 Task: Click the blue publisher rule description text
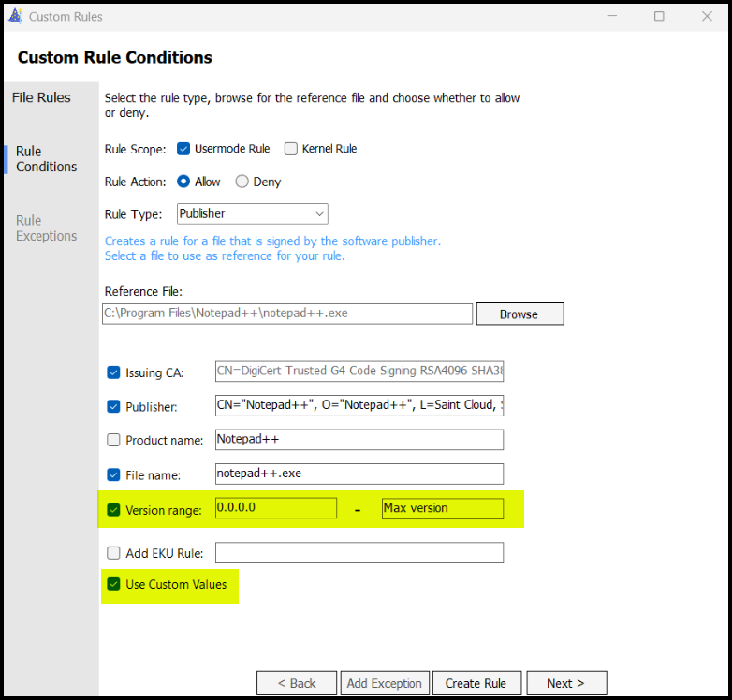[272, 248]
